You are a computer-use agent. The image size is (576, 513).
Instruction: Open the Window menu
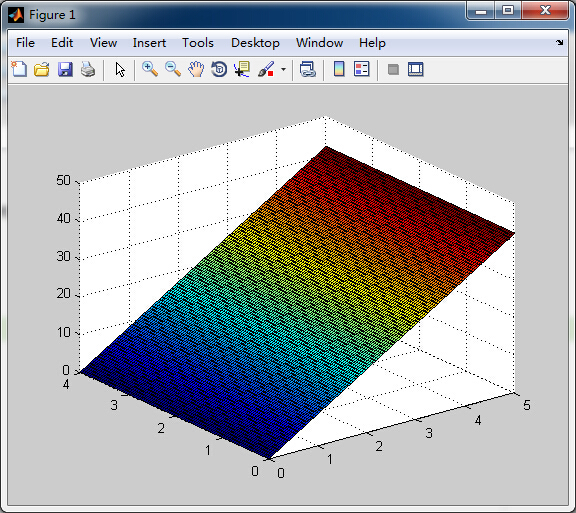click(x=320, y=43)
